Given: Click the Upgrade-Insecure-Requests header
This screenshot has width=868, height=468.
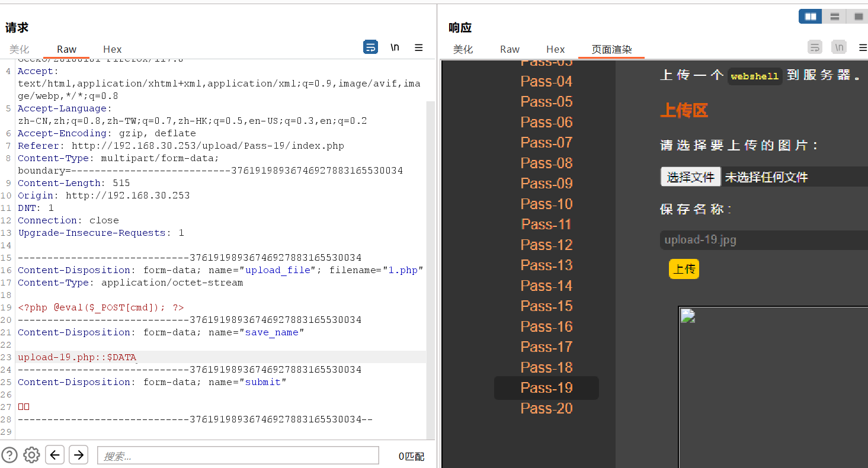Looking at the screenshot, I should click(x=101, y=233).
